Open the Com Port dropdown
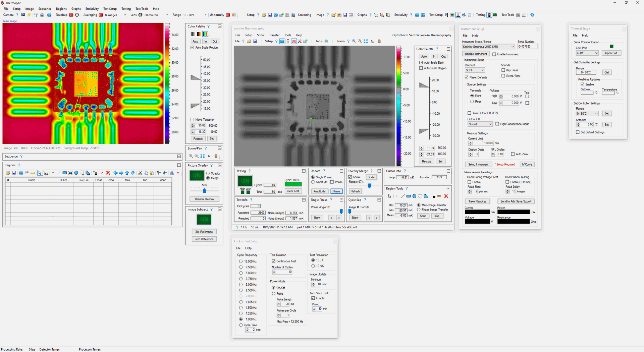Viewport: 644px width, 352px height. coord(596,53)
